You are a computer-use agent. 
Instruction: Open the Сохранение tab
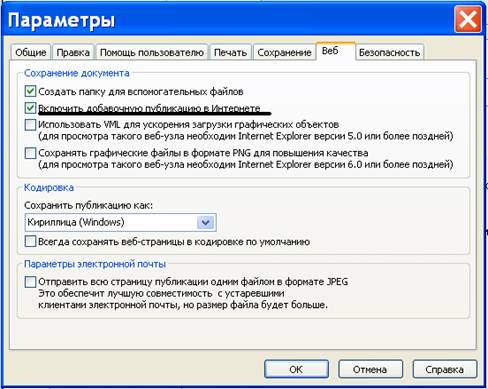point(284,52)
